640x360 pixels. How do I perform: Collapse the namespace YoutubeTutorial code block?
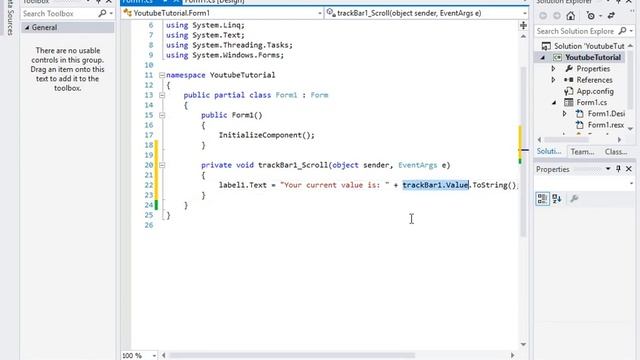pyautogui.click(x=162, y=75)
